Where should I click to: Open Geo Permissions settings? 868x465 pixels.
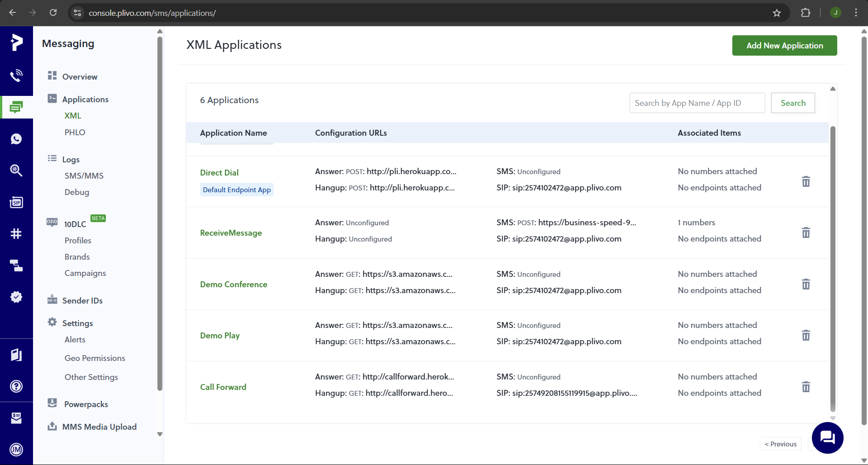95,358
